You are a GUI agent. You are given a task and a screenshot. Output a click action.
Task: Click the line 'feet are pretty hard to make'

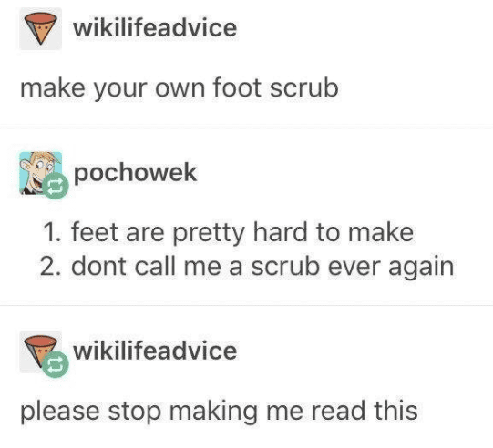242,232
